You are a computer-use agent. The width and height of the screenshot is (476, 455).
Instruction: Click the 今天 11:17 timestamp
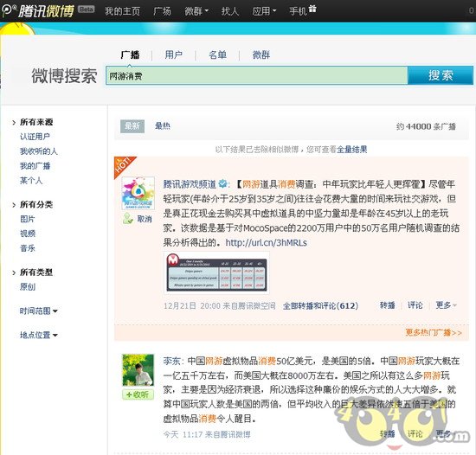click(183, 434)
